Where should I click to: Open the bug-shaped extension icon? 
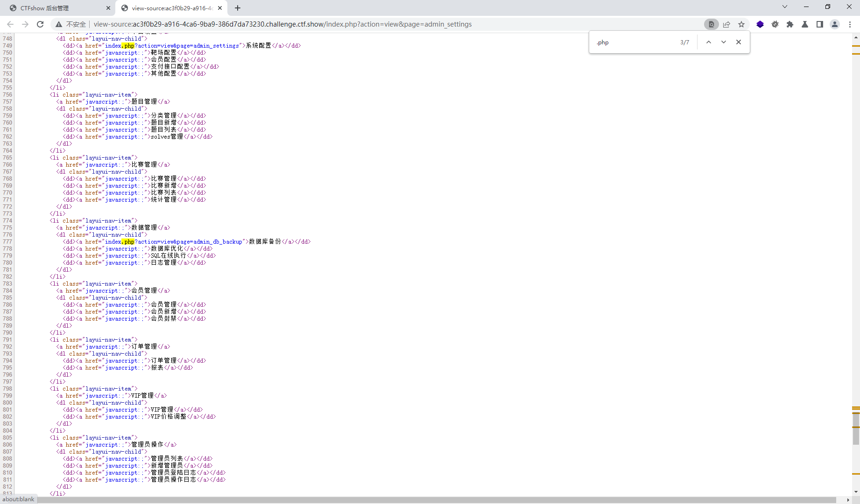[x=775, y=24]
